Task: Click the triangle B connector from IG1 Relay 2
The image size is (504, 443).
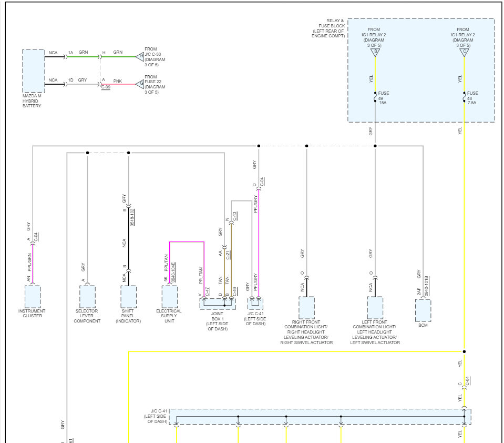Action: click(x=375, y=52)
